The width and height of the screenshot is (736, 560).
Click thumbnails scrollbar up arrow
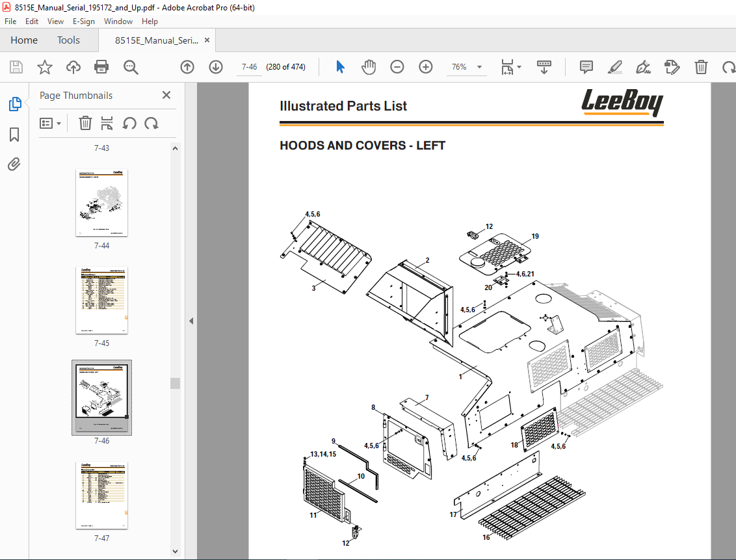click(x=175, y=148)
